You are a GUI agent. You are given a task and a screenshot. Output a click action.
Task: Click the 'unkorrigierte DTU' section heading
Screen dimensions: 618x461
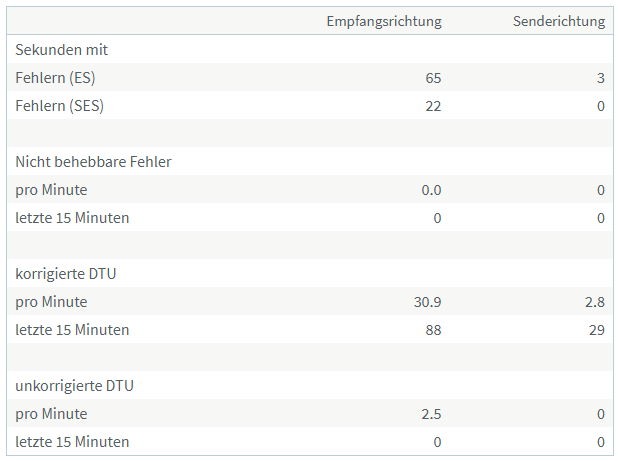74,385
